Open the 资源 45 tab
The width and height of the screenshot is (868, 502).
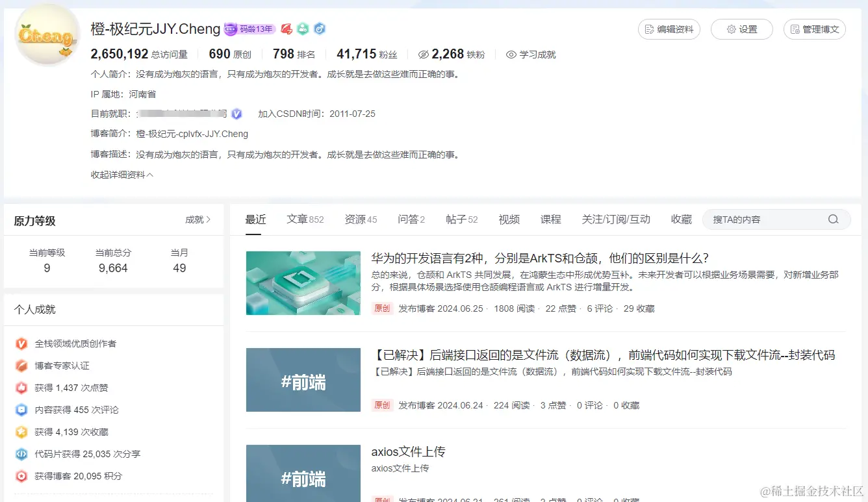361,220
